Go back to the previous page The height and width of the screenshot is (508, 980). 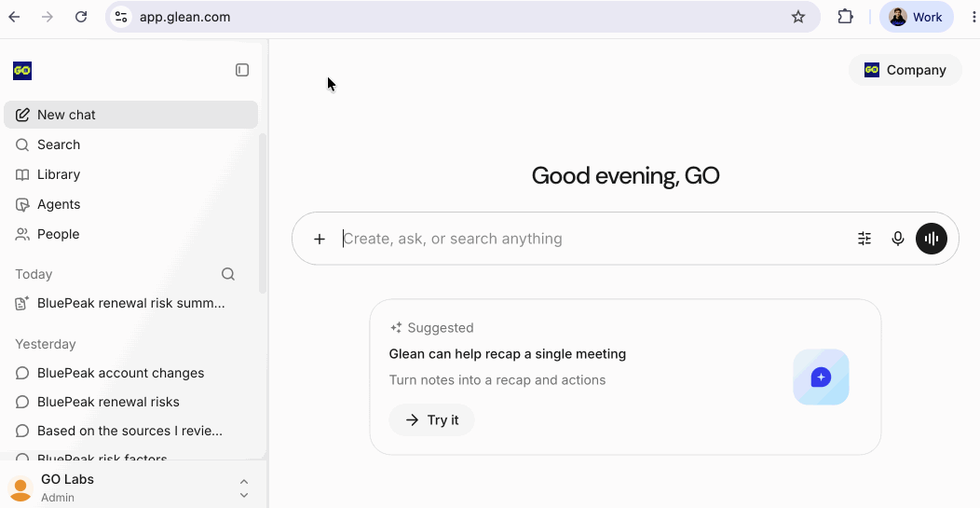pos(14,17)
